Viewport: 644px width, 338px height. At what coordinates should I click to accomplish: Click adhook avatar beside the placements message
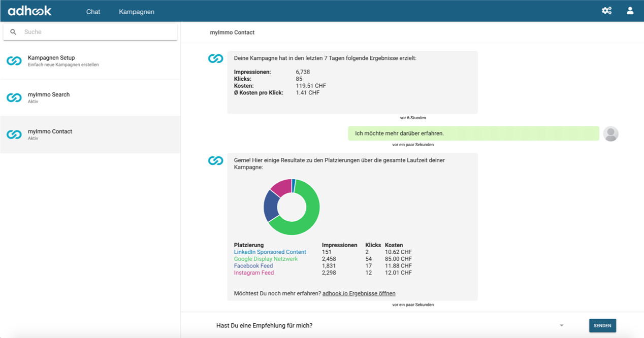pos(215,161)
